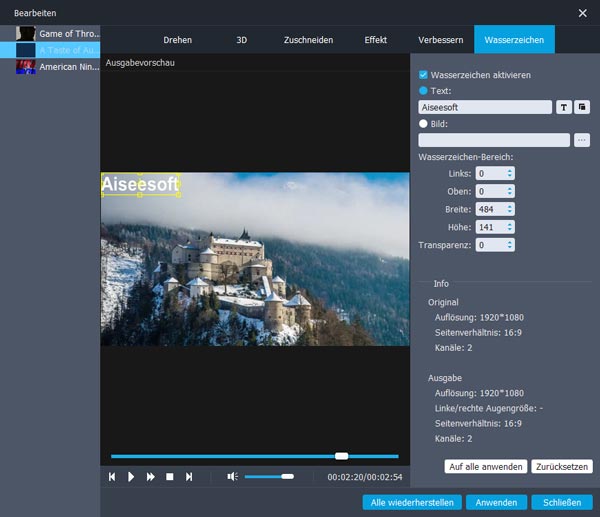Adjust the 'Breite' value stepper arrows
Image resolution: width=600 pixels, height=517 pixels.
tap(510, 209)
